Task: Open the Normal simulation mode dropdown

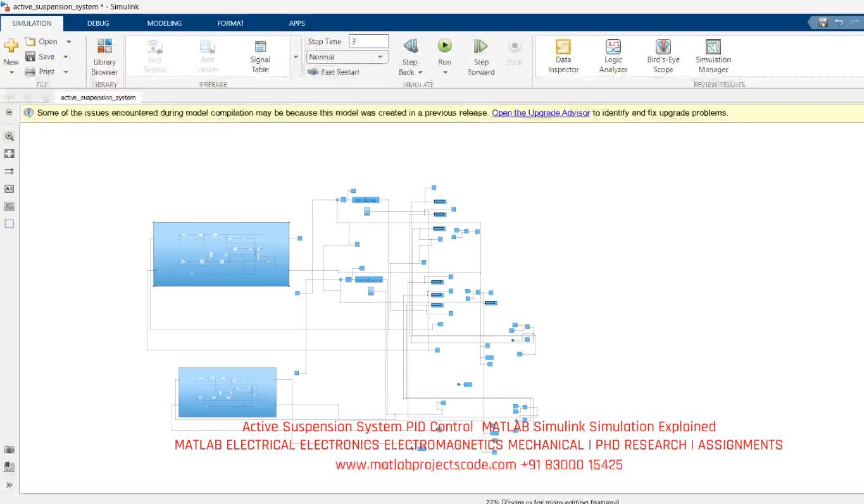Action: 347,57
